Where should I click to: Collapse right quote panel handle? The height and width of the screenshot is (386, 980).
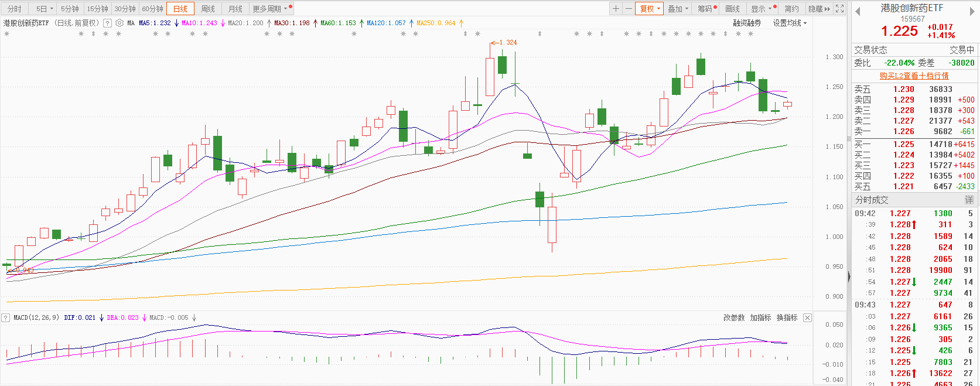pos(849,276)
